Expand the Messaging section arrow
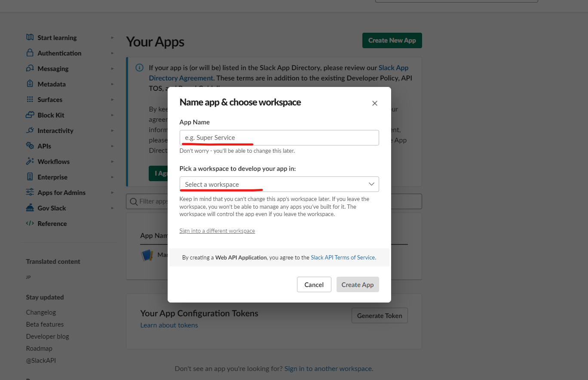Viewport: 588px width, 380px height. (x=112, y=68)
